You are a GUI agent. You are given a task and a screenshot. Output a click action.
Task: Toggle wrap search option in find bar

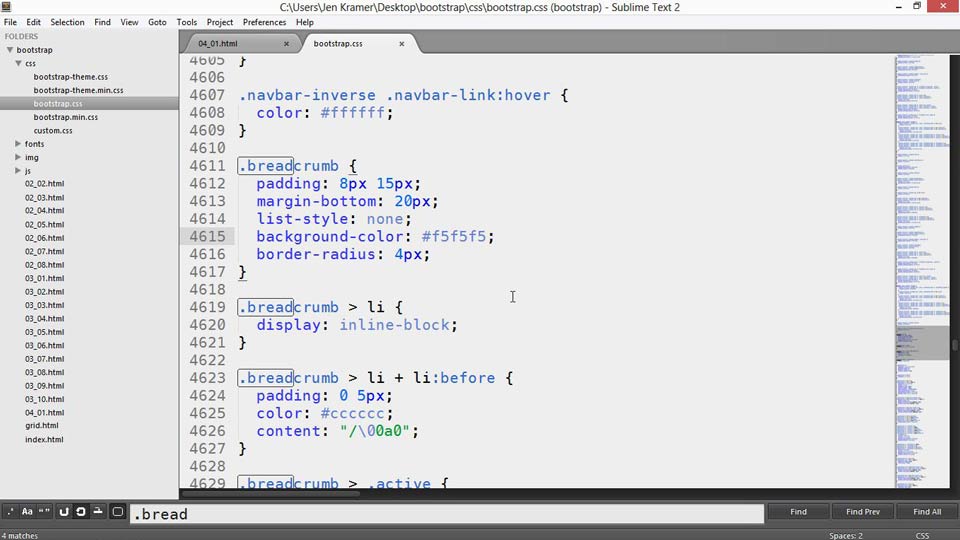[x=80, y=512]
